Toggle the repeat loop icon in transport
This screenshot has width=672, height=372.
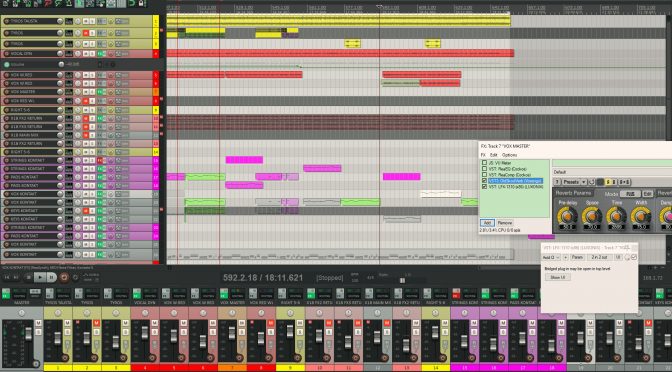(x=75, y=277)
